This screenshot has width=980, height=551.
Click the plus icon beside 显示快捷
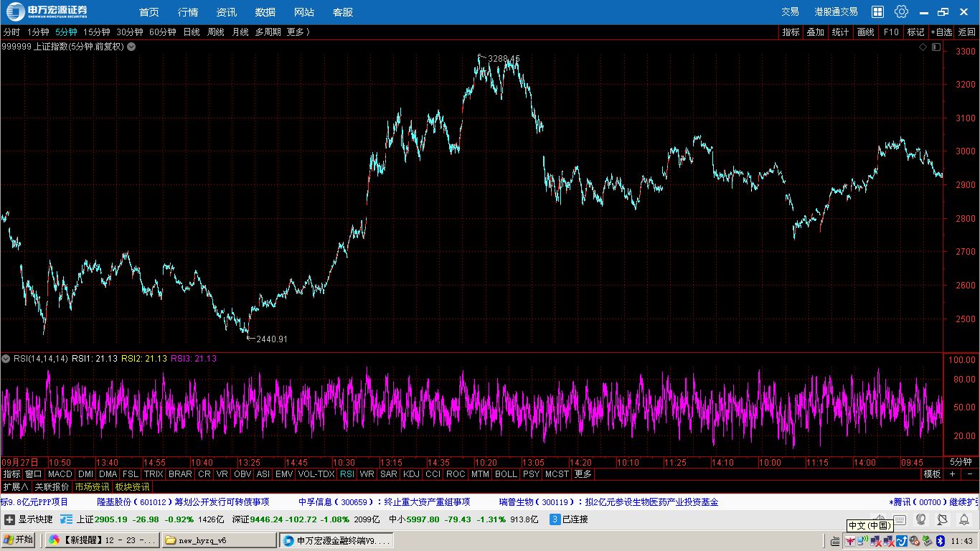pyautogui.click(x=9, y=519)
